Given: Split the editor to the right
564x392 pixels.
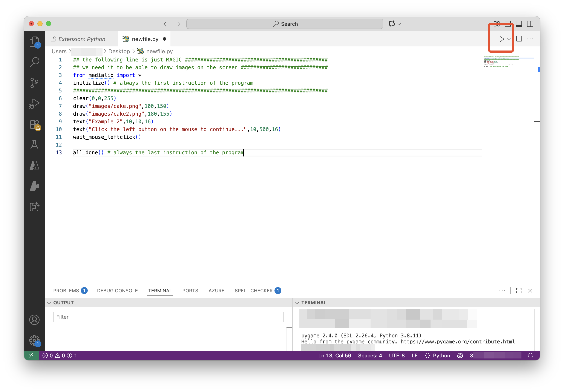Looking at the screenshot, I should [x=519, y=39].
